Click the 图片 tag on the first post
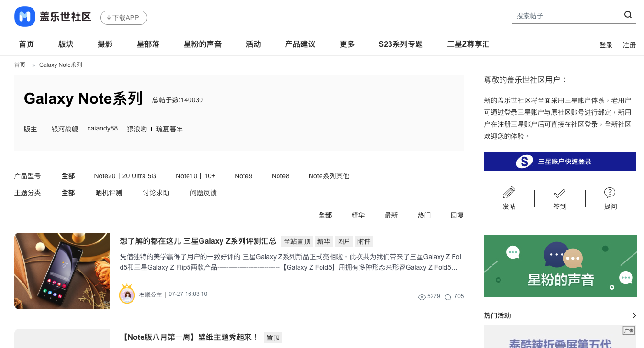644x348 pixels. (x=344, y=241)
